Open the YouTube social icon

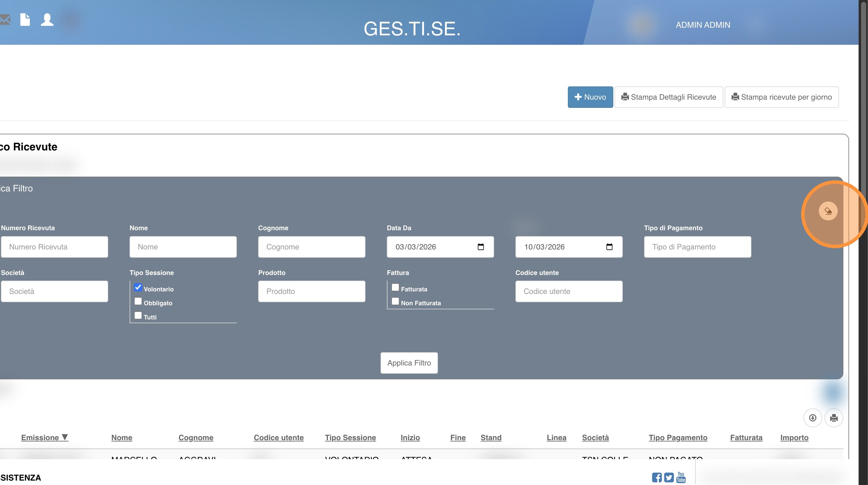pos(681,477)
